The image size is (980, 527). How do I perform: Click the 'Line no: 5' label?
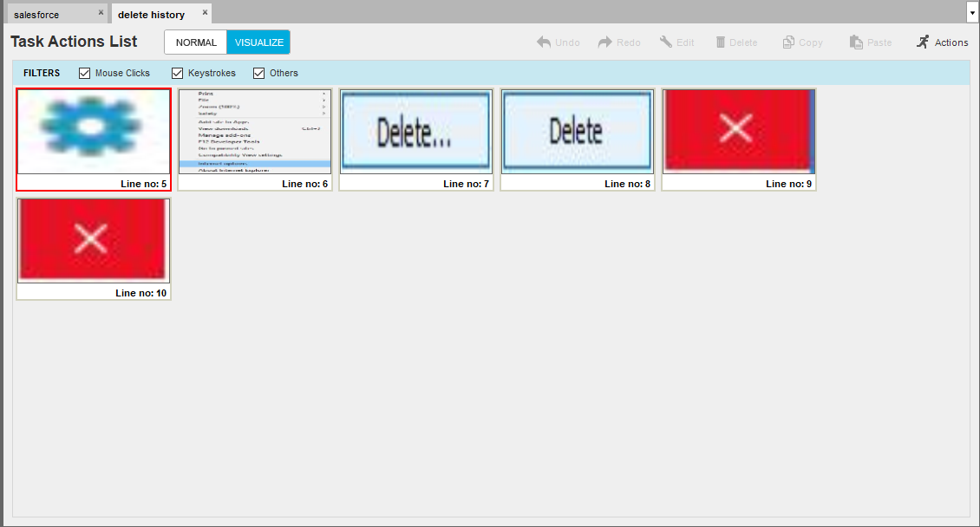[144, 184]
